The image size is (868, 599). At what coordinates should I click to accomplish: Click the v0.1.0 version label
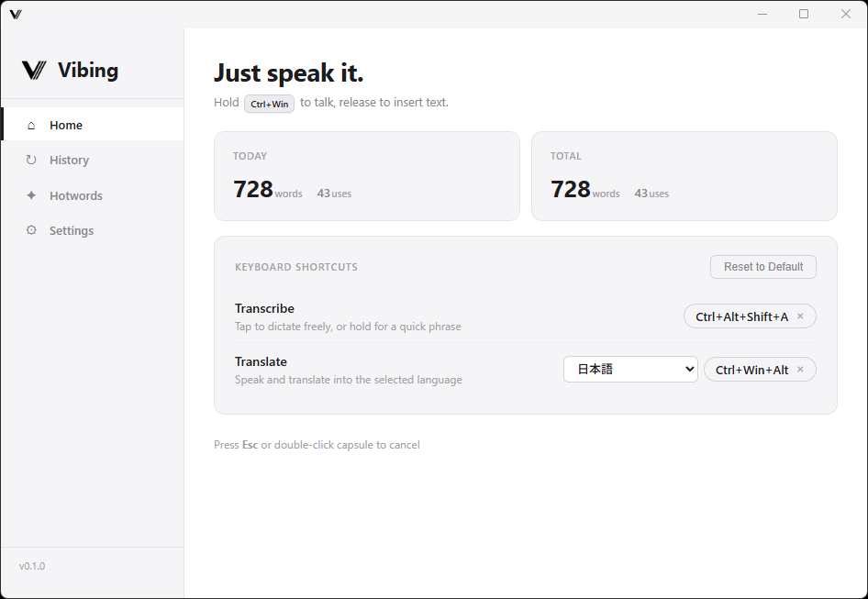coord(32,566)
